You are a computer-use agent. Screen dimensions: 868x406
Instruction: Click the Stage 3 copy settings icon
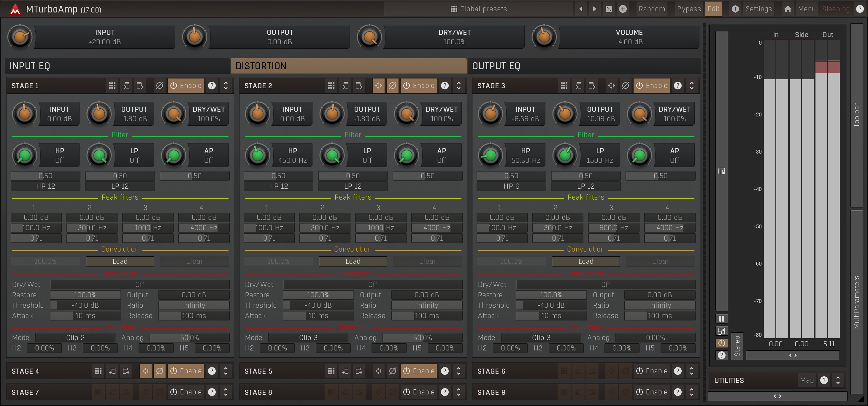pyautogui.click(x=578, y=86)
